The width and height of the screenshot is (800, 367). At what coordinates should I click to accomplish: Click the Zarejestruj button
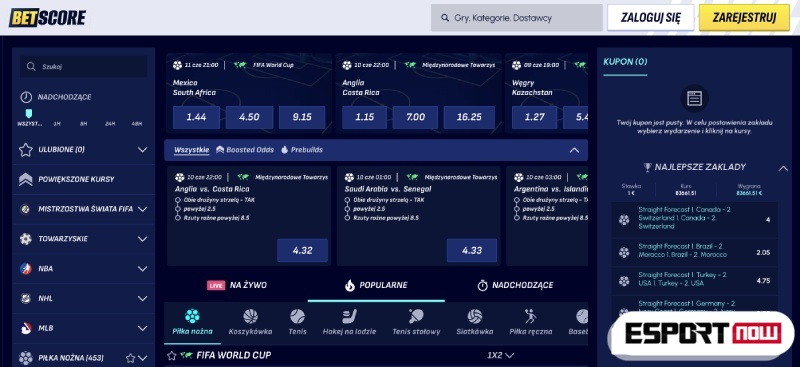click(744, 18)
